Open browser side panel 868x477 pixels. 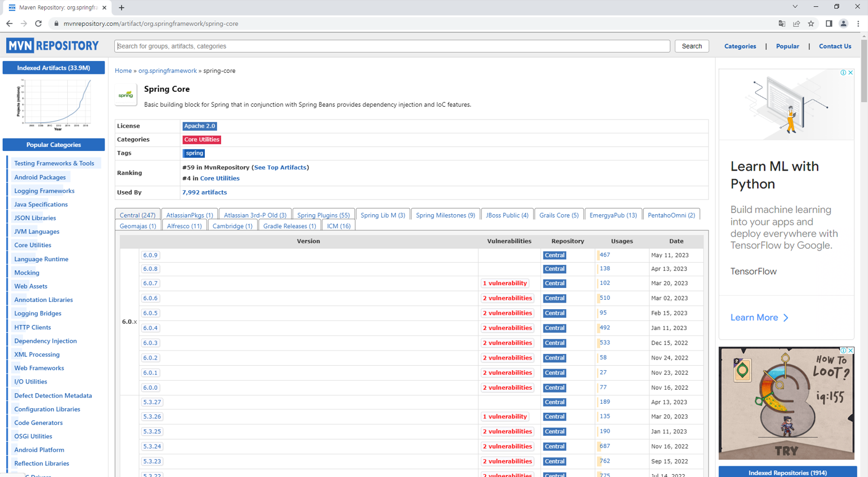pyautogui.click(x=829, y=23)
